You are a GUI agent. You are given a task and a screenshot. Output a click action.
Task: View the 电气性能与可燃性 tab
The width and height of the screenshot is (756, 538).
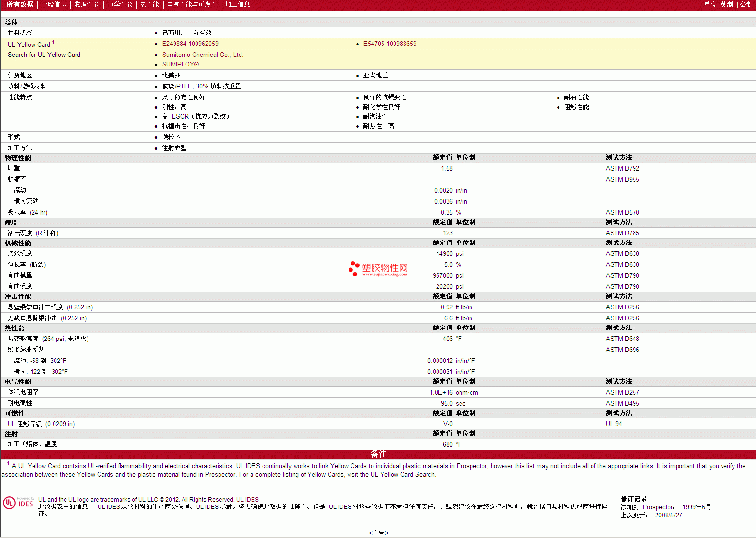[x=192, y=5]
